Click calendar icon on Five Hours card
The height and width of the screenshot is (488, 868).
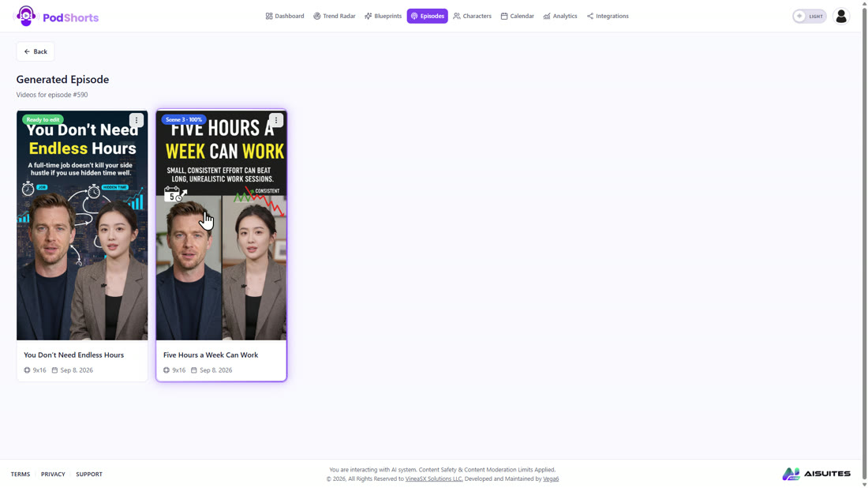pos(194,370)
